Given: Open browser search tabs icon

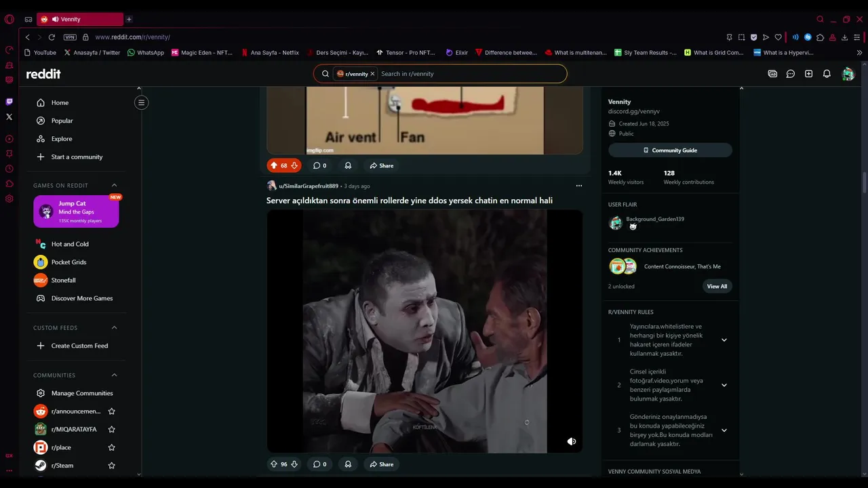Looking at the screenshot, I should point(820,19).
